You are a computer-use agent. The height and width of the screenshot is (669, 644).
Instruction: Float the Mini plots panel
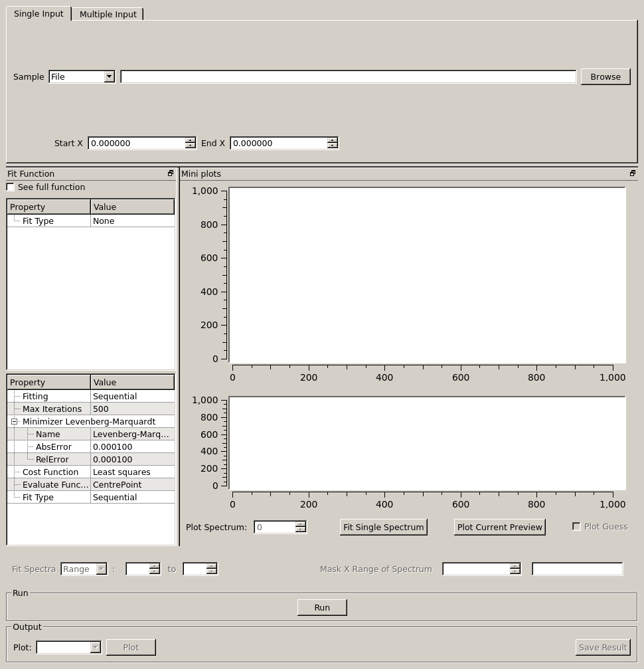(x=633, y=173)
